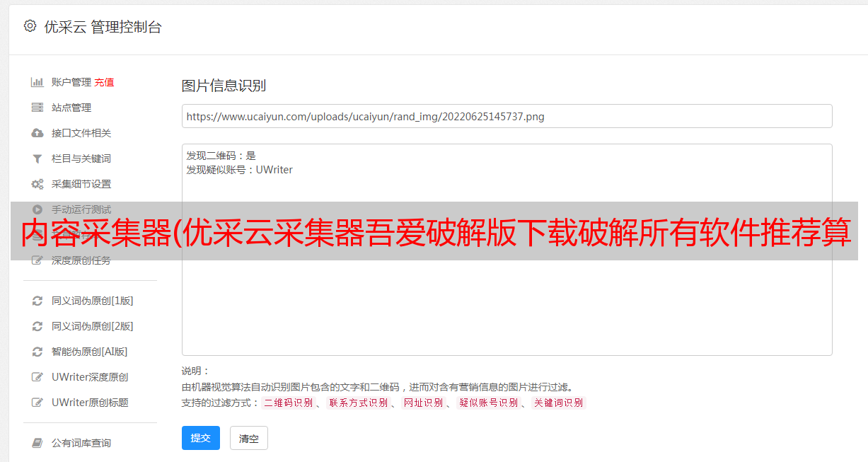Click the 关键词识别 tag

pyautogui.click(x=559, y=403)
